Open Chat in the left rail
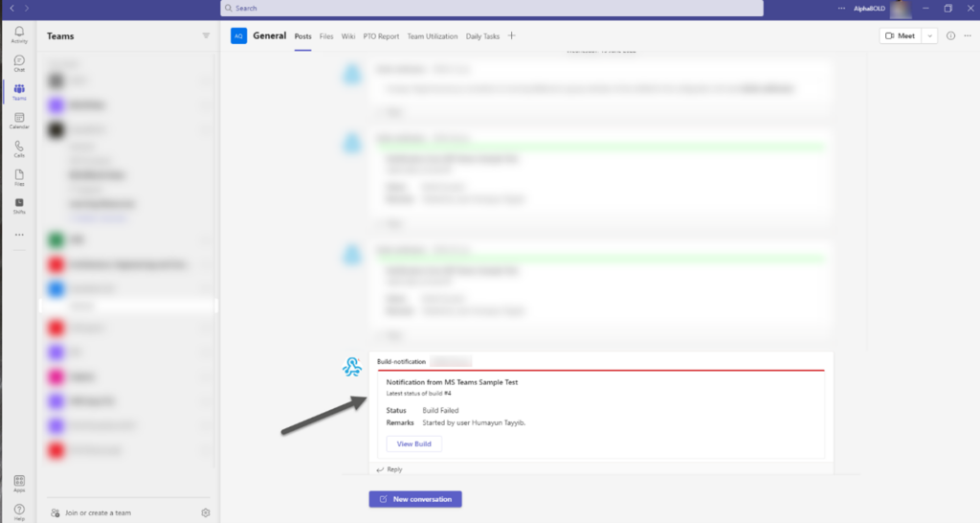The width and height of the screenshot is (980, 523). pos(19,63)
